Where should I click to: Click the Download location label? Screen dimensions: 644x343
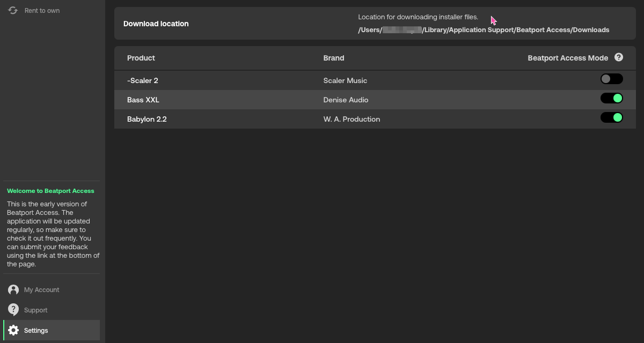156,24
